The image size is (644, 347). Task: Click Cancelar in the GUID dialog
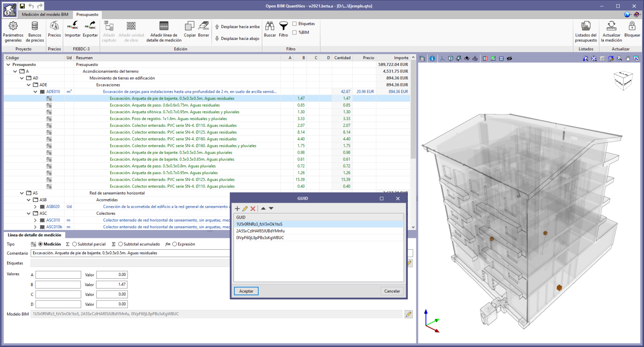(392, 291)
